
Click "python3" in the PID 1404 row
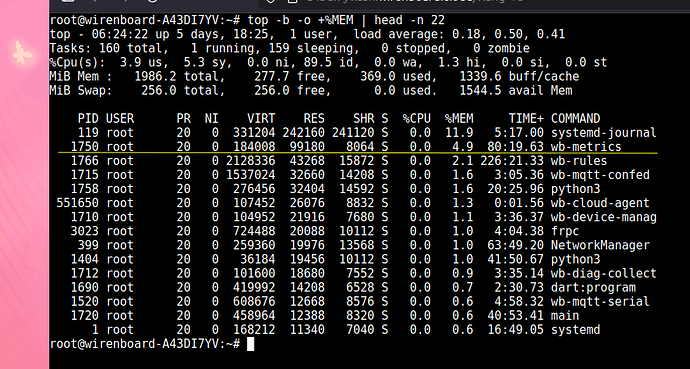point(576,259)
